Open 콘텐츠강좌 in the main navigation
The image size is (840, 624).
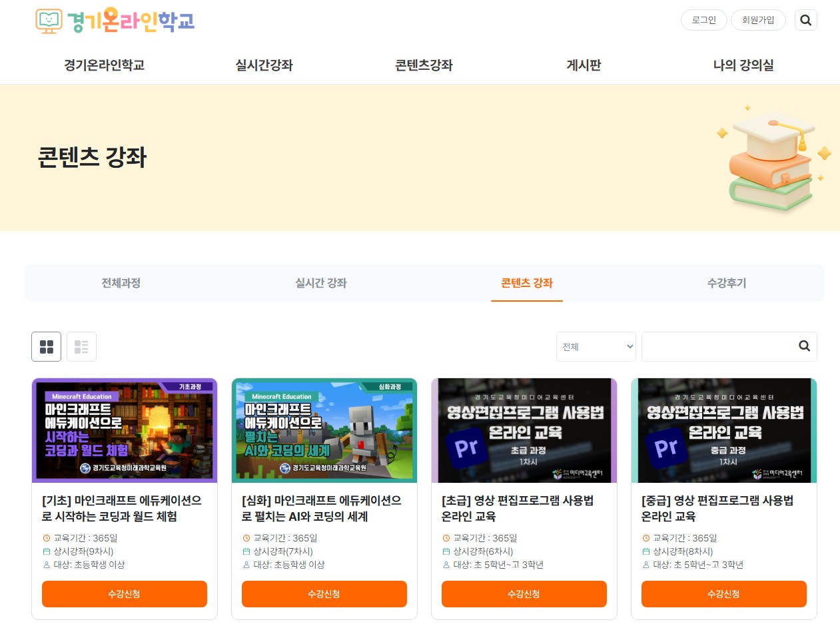pyautogui.click(x=424, y=65)
